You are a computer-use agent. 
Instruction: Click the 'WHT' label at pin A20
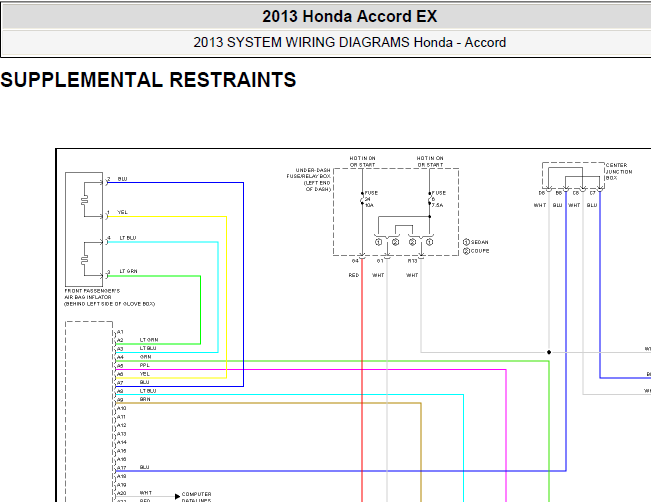(146, 493)
